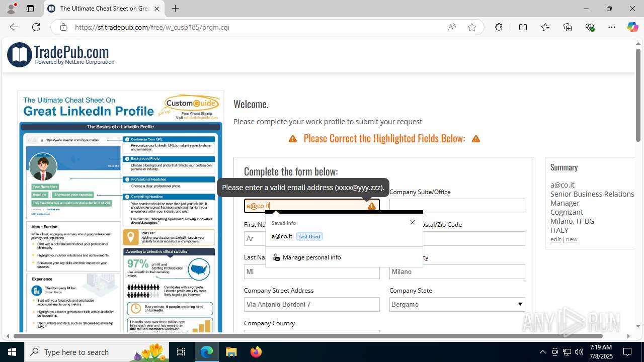Open Settings and more ellipsis
Image resolution: width=644 pixels, height=362 pixels.
[612, 27]
